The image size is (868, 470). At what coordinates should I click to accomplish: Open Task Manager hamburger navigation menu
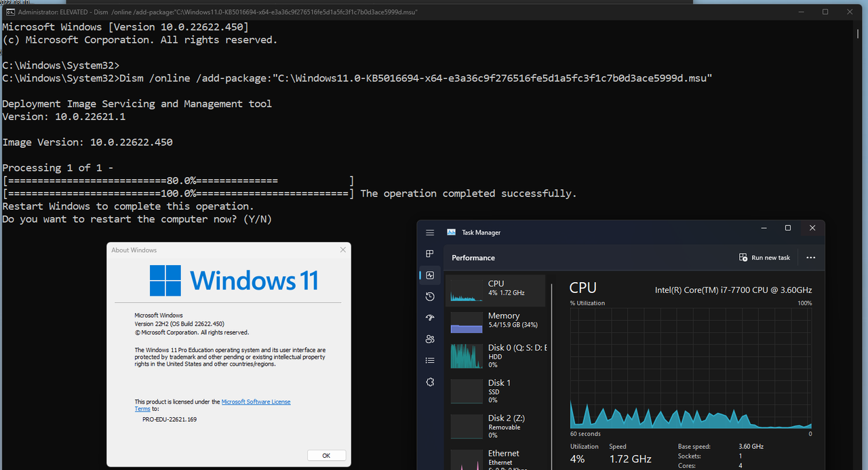(430, 233)
